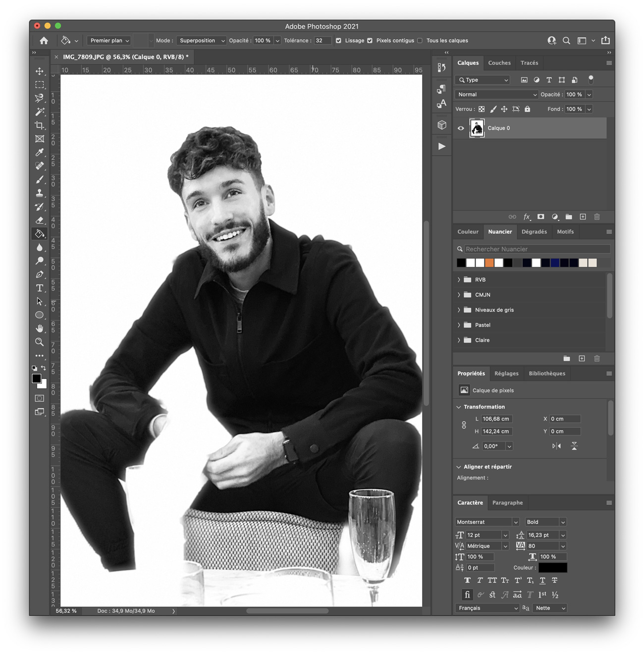
Task: Open the Search magnifier in options bar
Action: (x=566, y=41)
